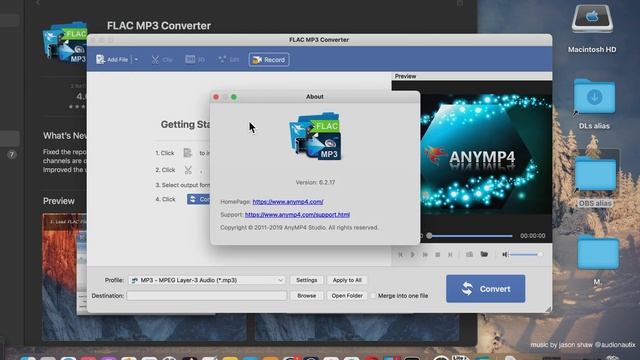Open the Profile MP3 format dropdown
The height and width of the screenshot is (360, 640).
click(x=207, y=280)
